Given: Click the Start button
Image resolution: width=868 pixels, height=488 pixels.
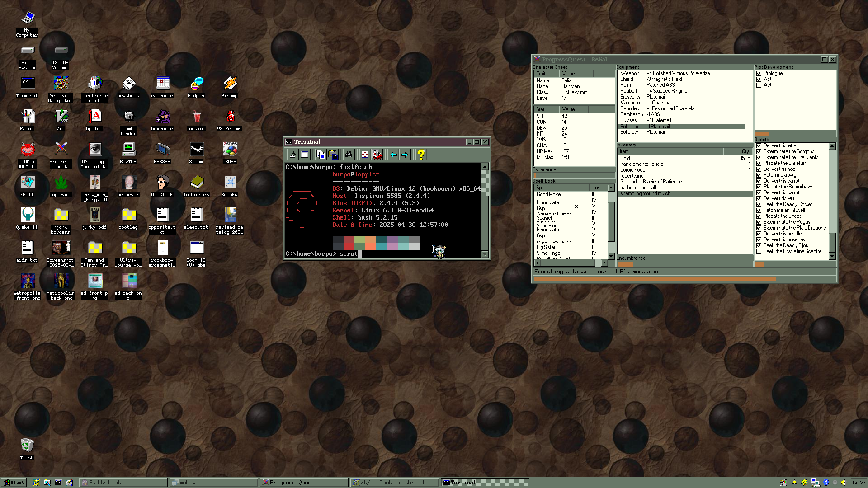Looking at the screenshot, I should coord(14,482).
